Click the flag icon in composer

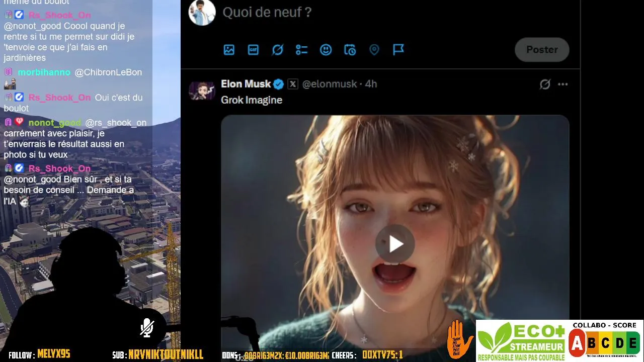[398, 50]
